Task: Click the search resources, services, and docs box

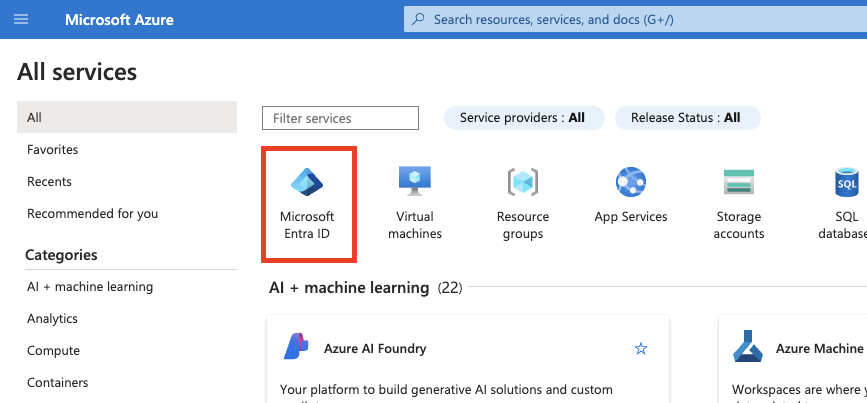Action: tap(635, 19)
